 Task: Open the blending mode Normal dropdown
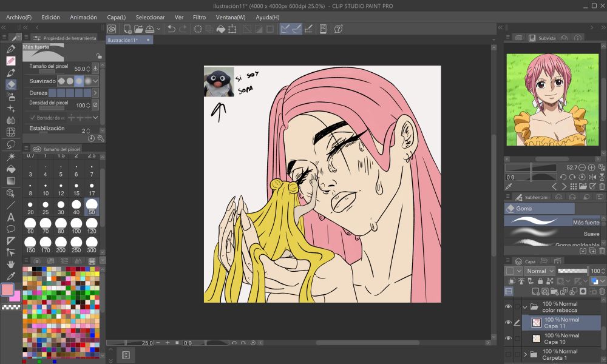[x=540, y=271]
